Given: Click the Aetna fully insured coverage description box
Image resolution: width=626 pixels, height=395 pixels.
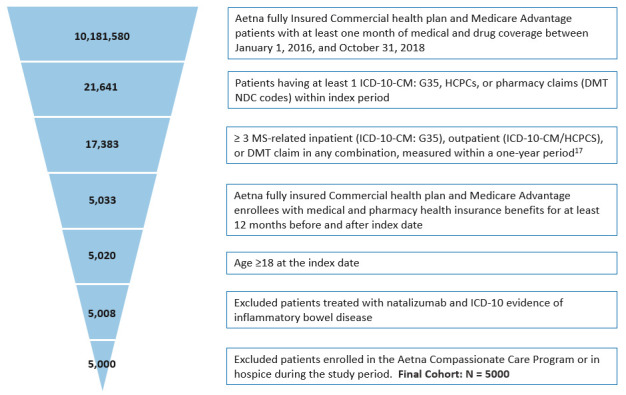Looking at the screenshot, I should pos(422,33).
